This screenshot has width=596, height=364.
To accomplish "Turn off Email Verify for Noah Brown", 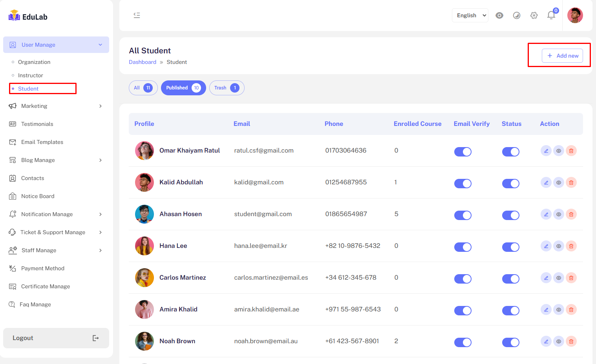I will click(x=463, y=342).
